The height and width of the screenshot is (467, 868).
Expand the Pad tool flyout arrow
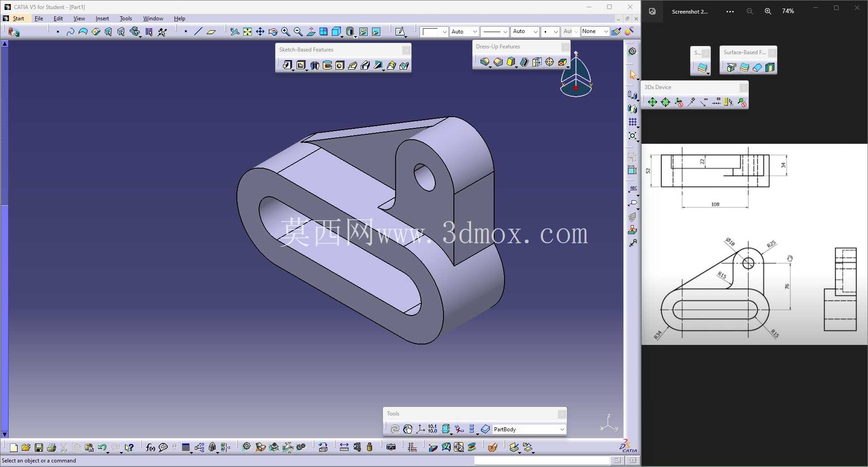click(x=293, y=70)
